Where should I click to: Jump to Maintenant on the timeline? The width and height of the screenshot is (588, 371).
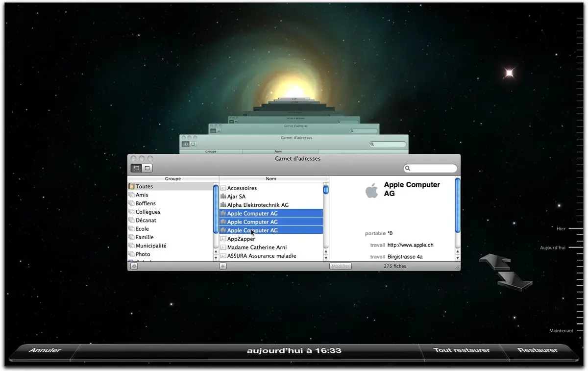(561, 331)
